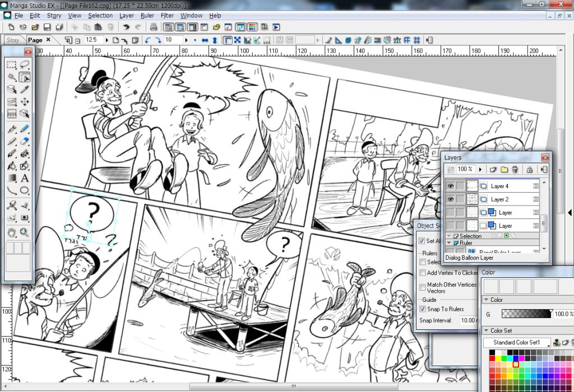The height and width of the screenshot is (392, 574).
Task: Disable Snap To Rulers checkbox
Action: point(423,309)
